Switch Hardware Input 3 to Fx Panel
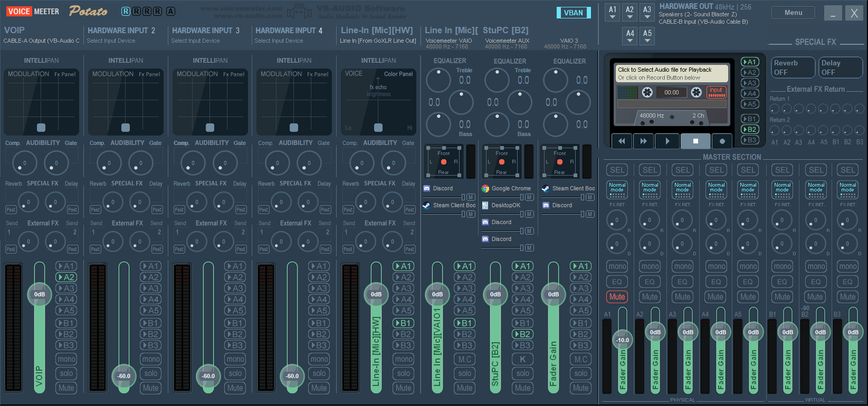Viewport: 868px width, 406px height. tap(234, 74)
